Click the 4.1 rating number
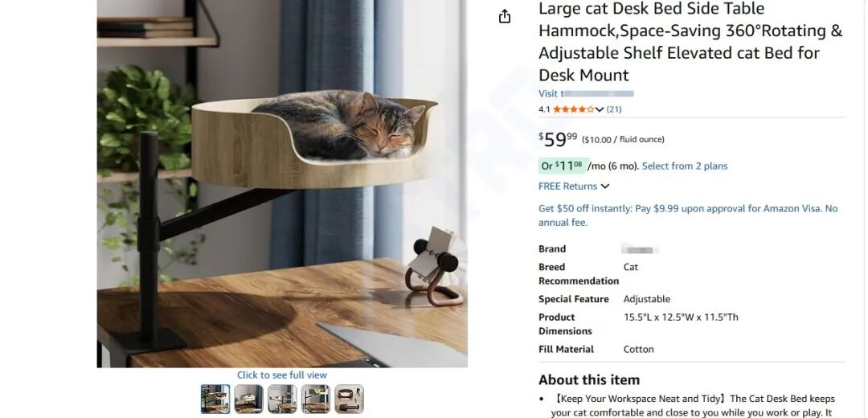The height and width of the screenshot is (418, 868). (x=544, y=109)
